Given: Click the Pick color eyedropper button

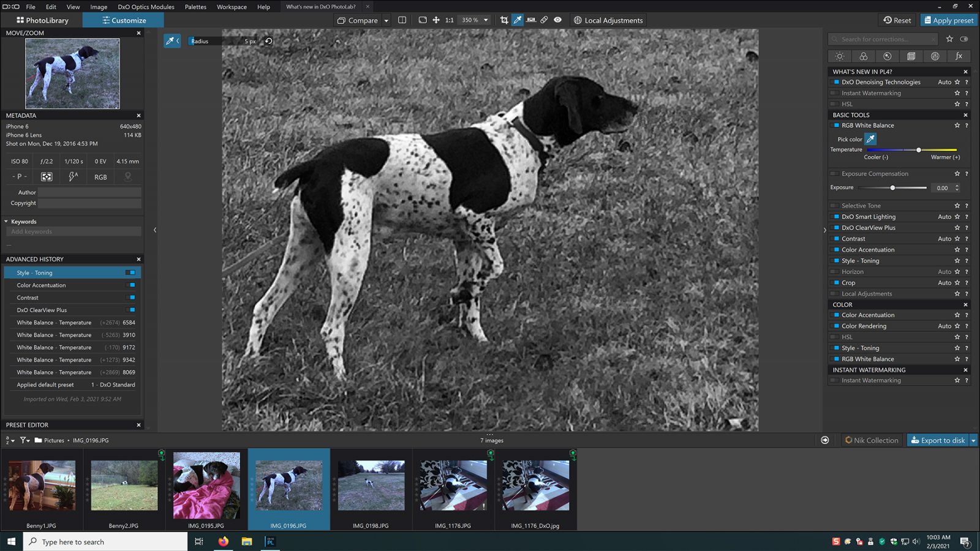Looking at the screenshot, I should (x=870, y=139).
